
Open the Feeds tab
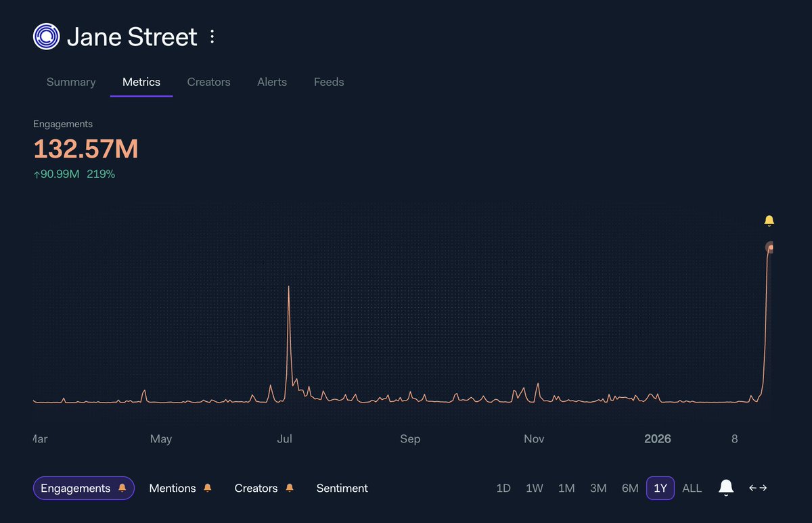point(329,82)
